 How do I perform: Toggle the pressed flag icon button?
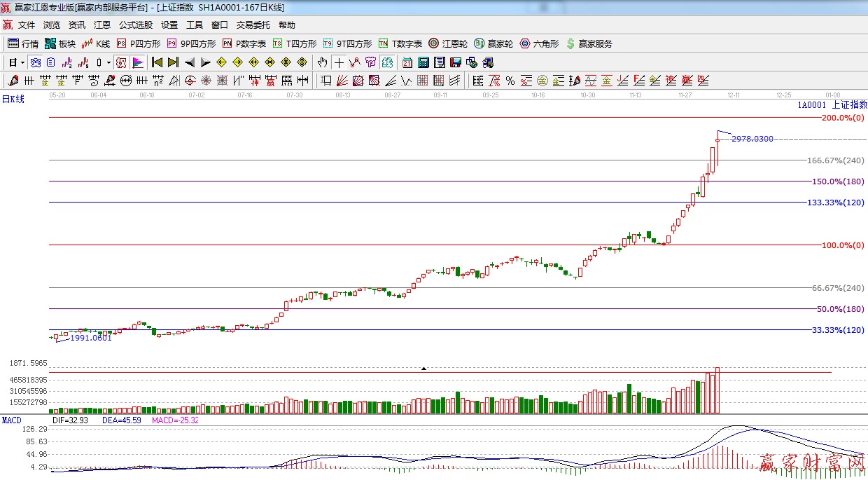coord(137,62)
